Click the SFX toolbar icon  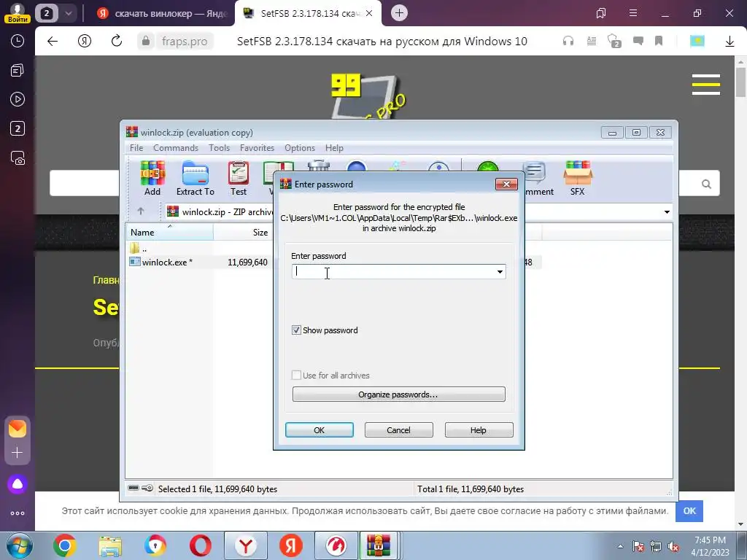coord(578,178)
